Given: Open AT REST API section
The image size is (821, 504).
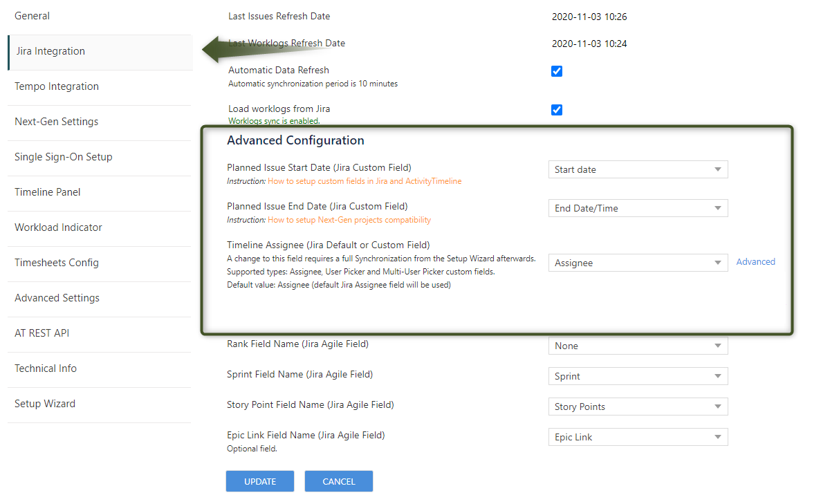Looking at the screenshot, I should 42,333.
